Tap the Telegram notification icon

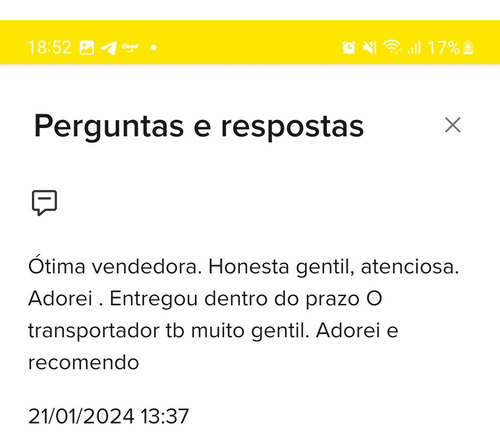tap(109, 48)
